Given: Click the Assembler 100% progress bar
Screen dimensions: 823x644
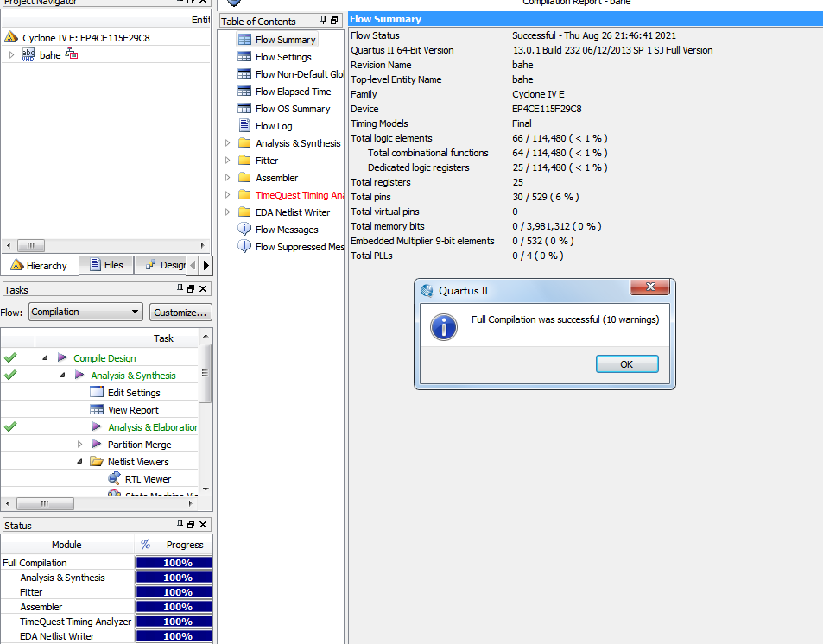Looking at the screenshot, I should point(174,607).
